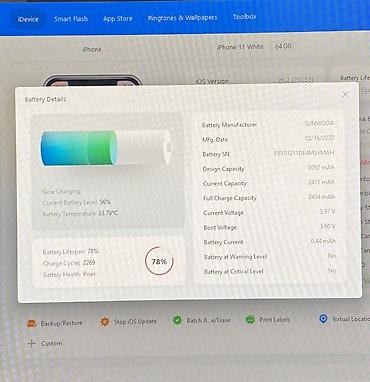Click the Current Voltage value 3.97 V
The height and width of the screenshot is (382, 370).
[x=327, y=211]
